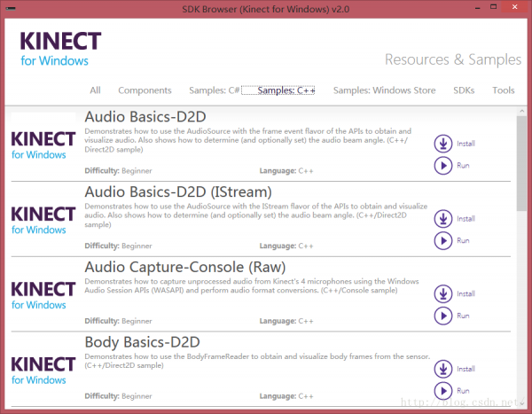
Task: Open the Samples: Windows Store tab
Action: coord(385,90)
